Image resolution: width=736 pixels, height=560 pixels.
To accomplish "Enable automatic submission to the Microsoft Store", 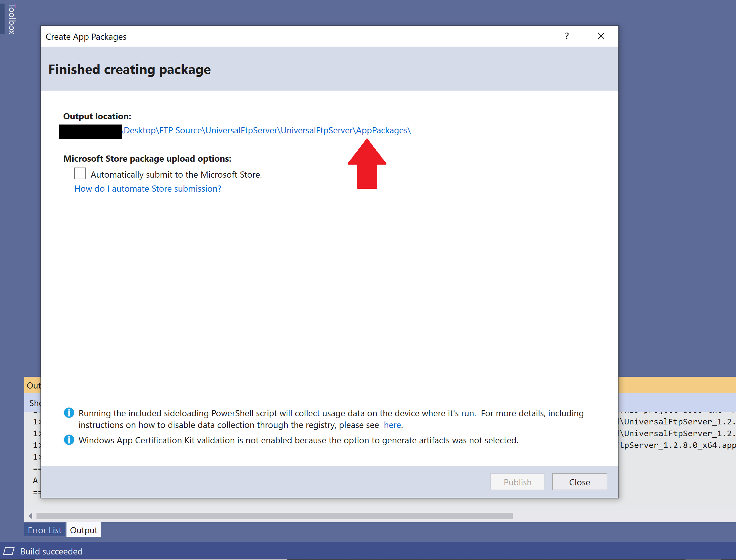I will [80, 174].
